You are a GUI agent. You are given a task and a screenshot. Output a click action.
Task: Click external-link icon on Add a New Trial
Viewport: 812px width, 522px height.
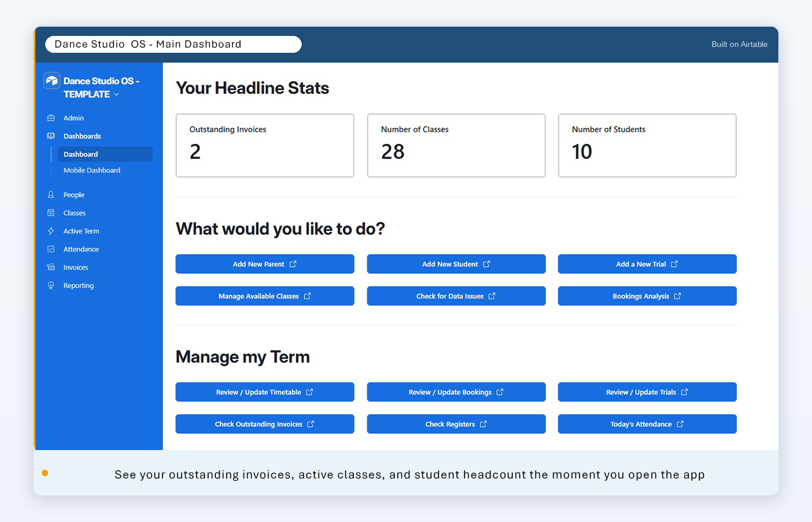(675, 264)
